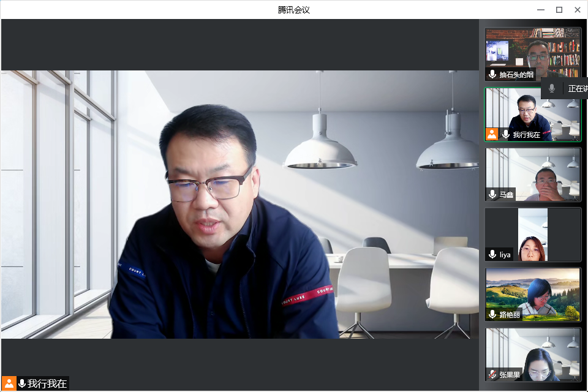Click the microphone icon in main video name bar
This screenshot has height=392, width=588.
coord(22,383)
